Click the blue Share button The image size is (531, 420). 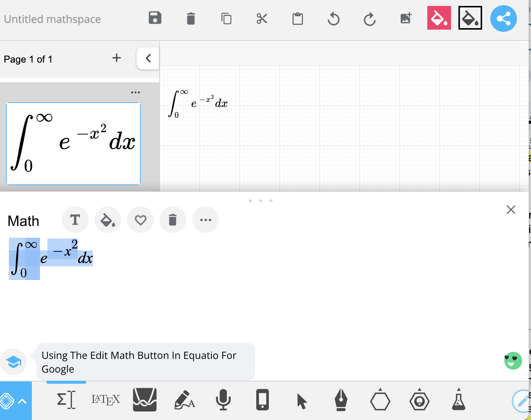[503, 19]
